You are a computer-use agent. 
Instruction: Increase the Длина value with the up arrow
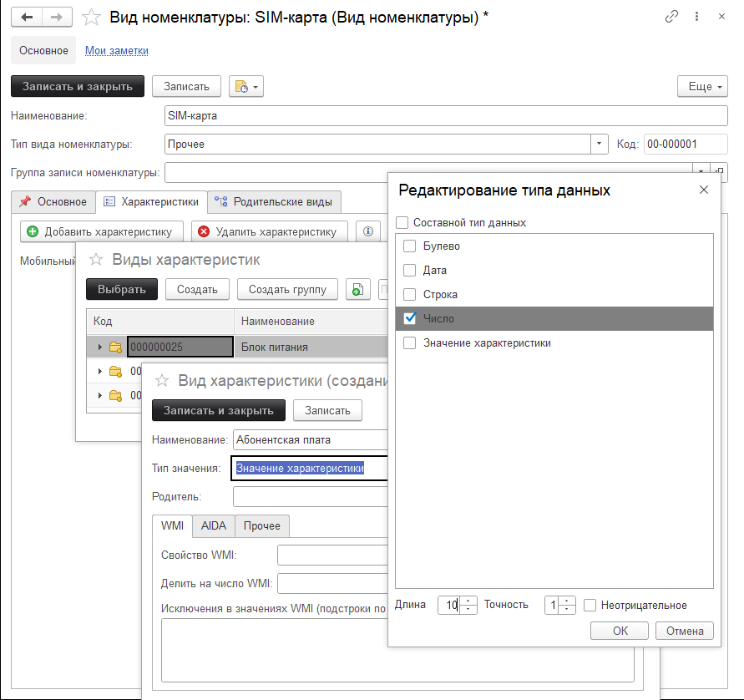pos(468,601)
